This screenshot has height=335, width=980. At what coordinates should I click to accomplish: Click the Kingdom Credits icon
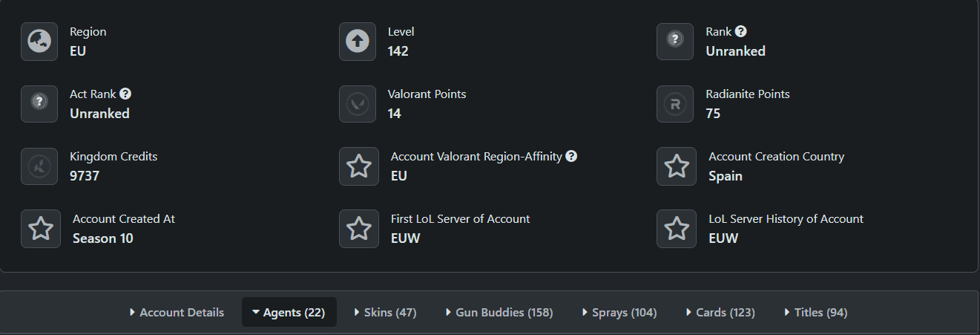(39, 166)
